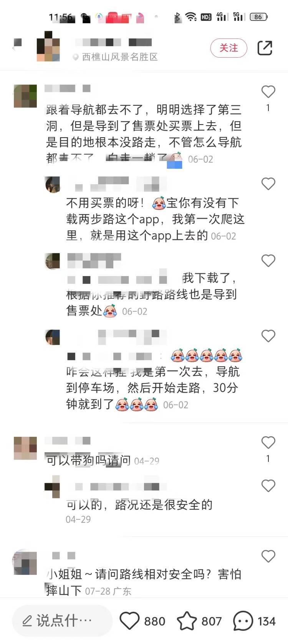
Task: Tap the battery indicator in status bar
Action: point(259,17)
